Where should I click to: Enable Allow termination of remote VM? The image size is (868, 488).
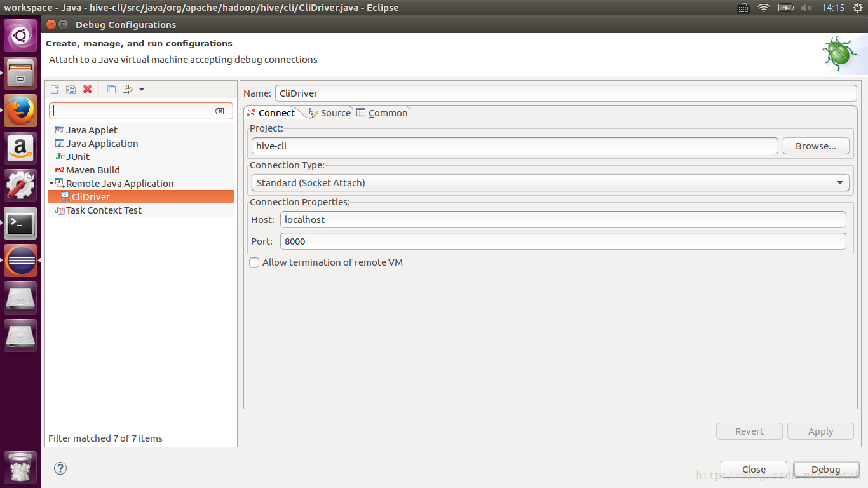pyautogui.click(x=254, y=262)
